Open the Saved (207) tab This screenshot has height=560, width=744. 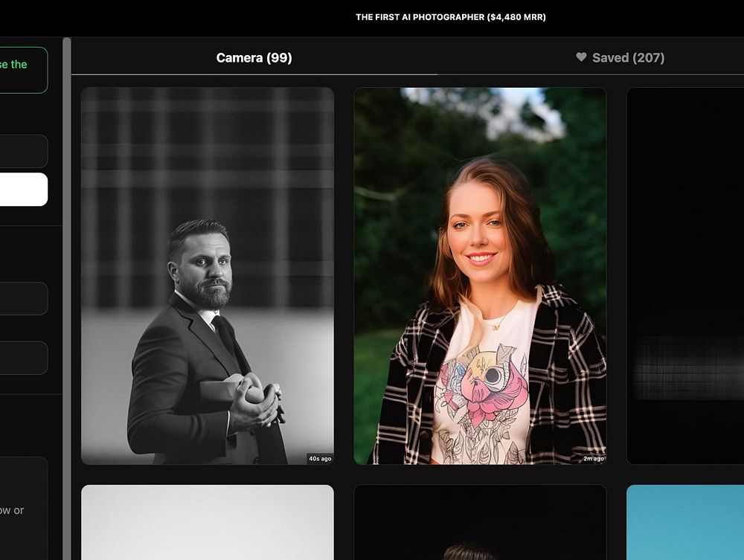click(x=620, y=58)
